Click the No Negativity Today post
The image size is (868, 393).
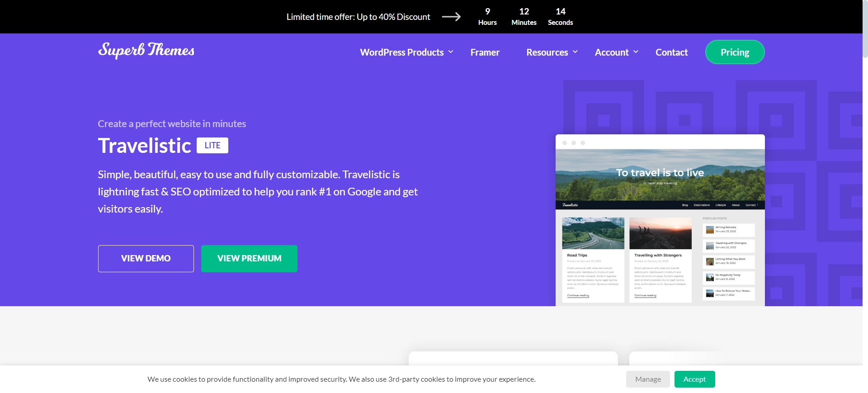[728, 277]
